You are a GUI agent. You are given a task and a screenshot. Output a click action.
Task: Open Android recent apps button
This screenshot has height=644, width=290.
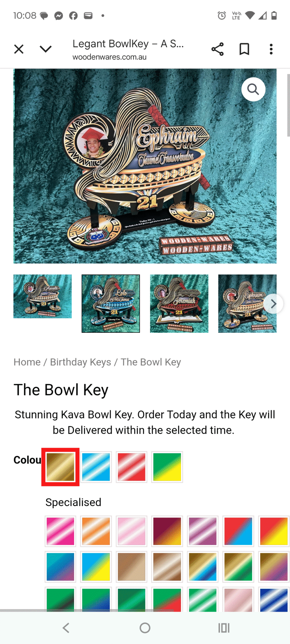point(224,628)
